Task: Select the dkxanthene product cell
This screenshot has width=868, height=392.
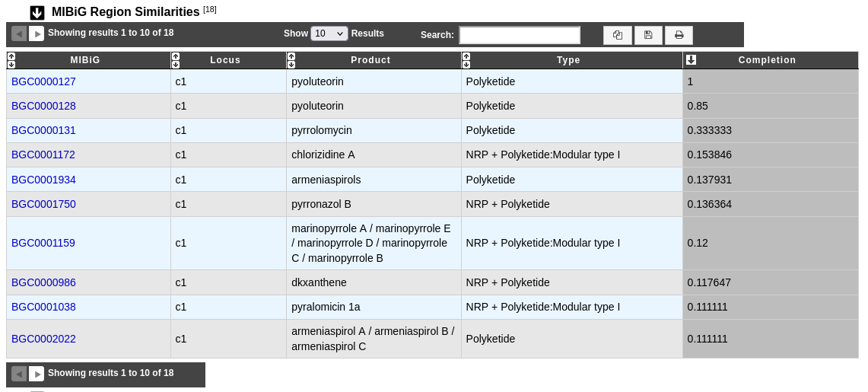Action: point(374,282)
